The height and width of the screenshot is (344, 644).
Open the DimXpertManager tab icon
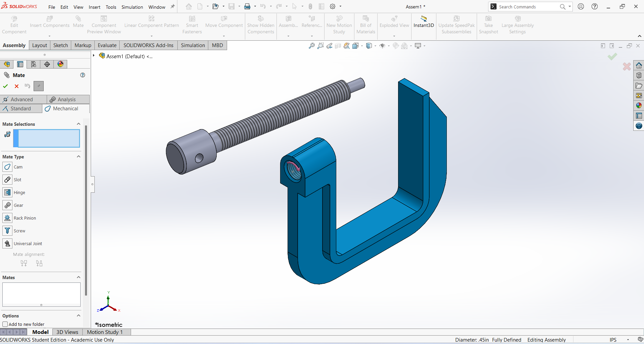47,64
